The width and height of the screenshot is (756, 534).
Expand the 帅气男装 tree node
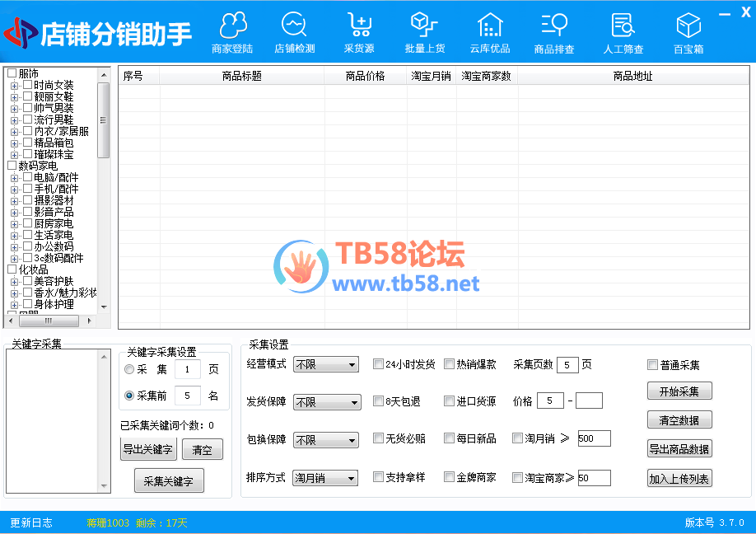(14, 109)
